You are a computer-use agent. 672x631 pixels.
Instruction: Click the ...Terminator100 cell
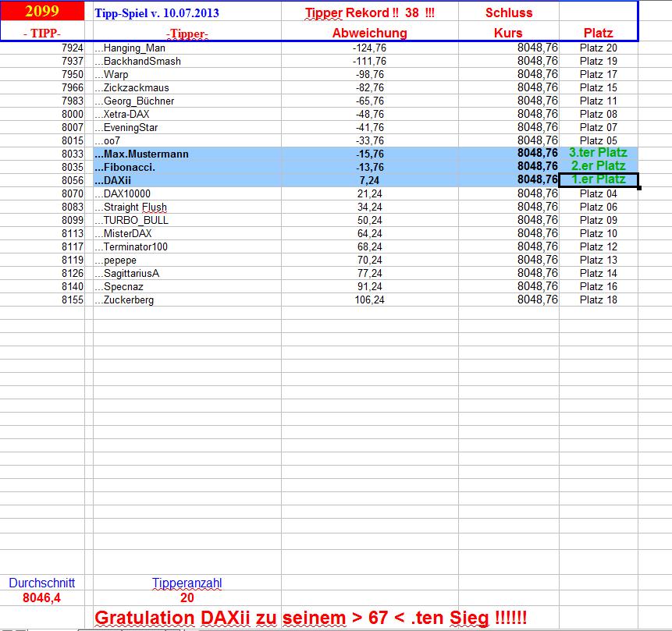point(187,247)
